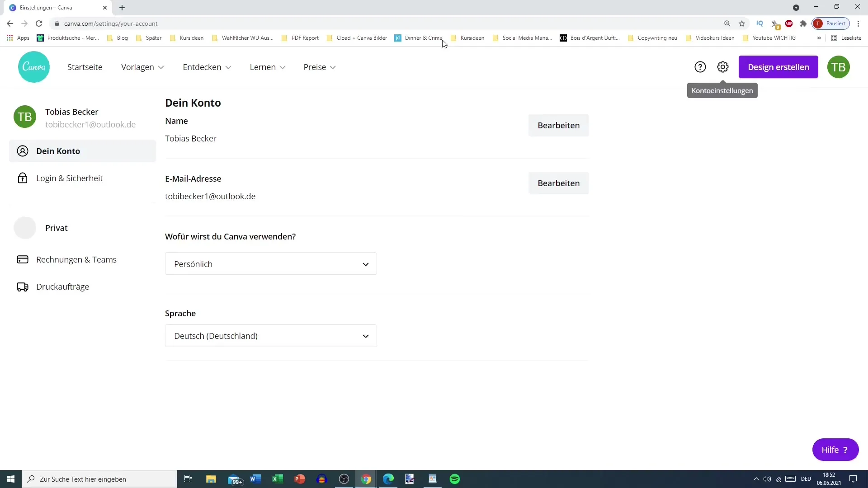Image resolution: width=868 pixels, height=488 pixels.
Task: Open Word from taskbar
Action: coord(255,479)
